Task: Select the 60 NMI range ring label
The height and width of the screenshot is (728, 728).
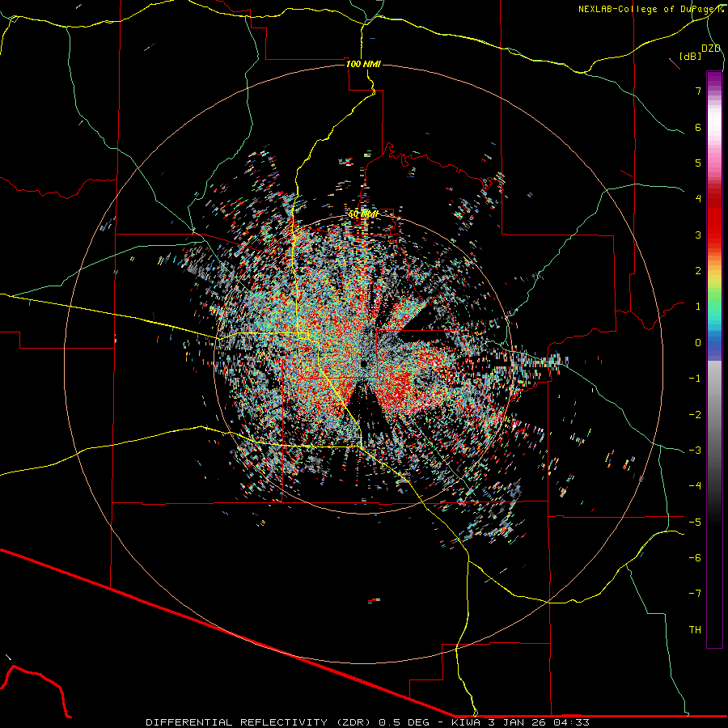Action: pyautogui.click(x=363, y=214)
